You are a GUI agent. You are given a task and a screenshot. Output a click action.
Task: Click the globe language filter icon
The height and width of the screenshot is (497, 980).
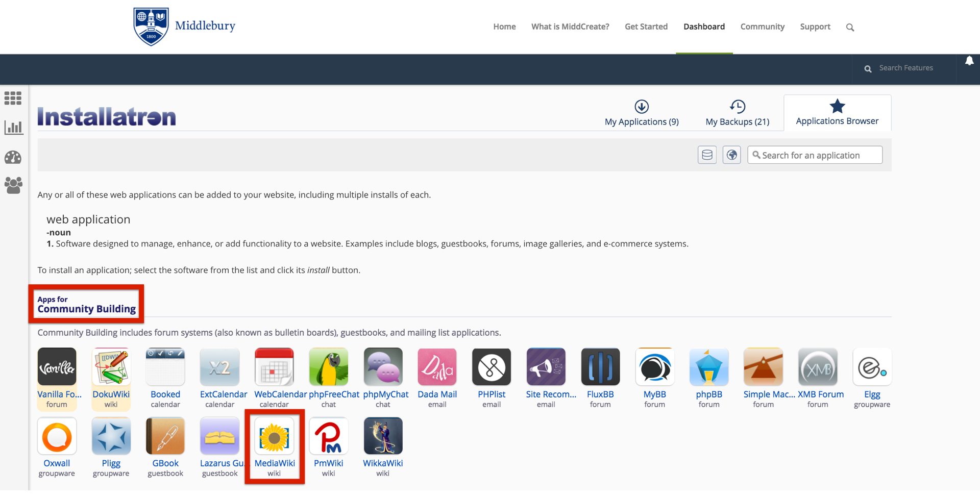point(731,155)
